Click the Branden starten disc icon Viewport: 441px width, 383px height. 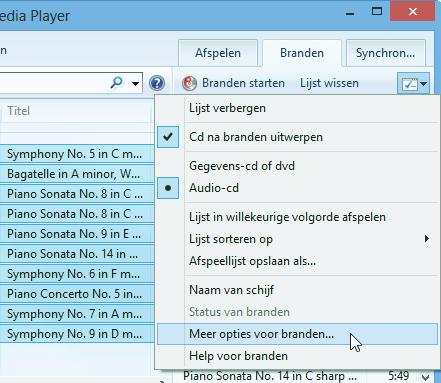tap(189, 83)
